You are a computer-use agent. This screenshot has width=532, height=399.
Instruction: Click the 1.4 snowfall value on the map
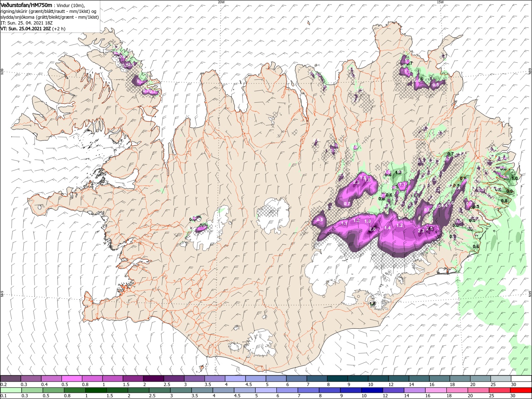click(388, 228)
